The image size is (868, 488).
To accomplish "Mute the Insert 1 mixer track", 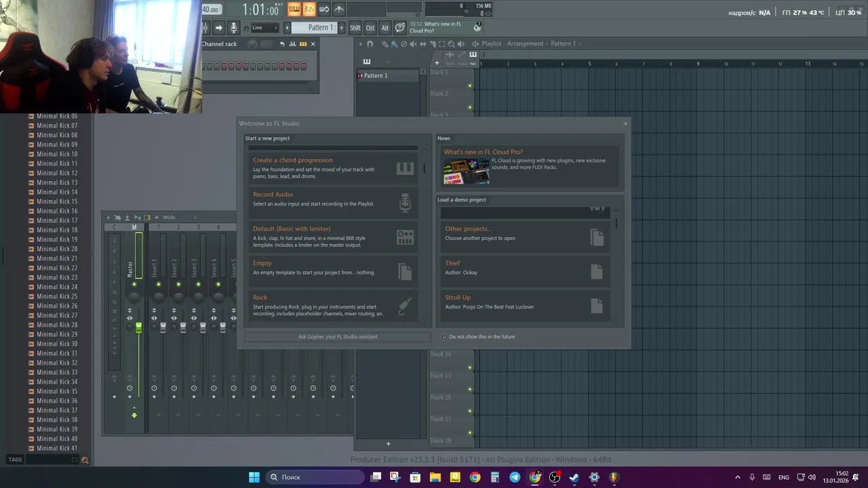I will [x=158, y=285].
